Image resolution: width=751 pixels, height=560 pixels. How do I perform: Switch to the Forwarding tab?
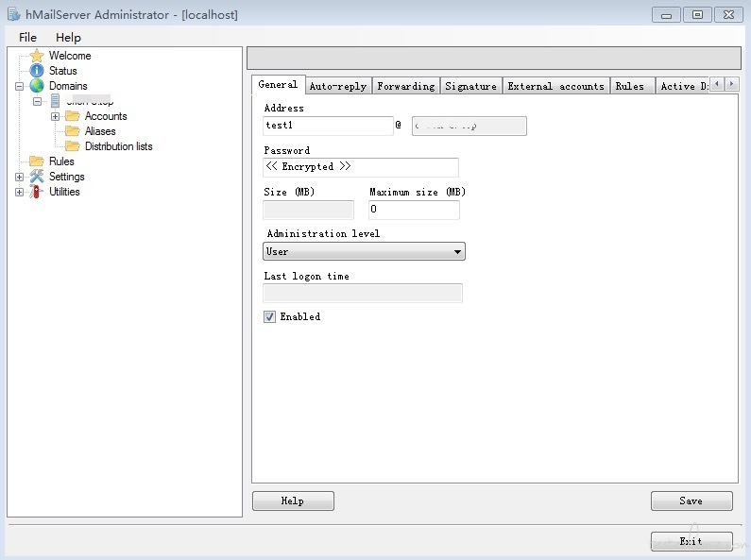pos(406,86)
